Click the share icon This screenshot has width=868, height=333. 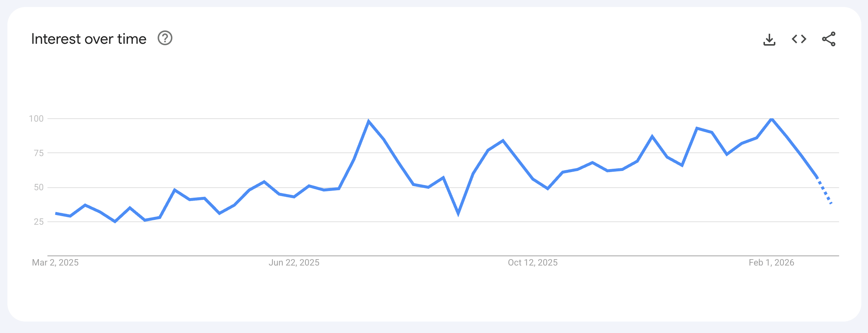tap(829, 39)
